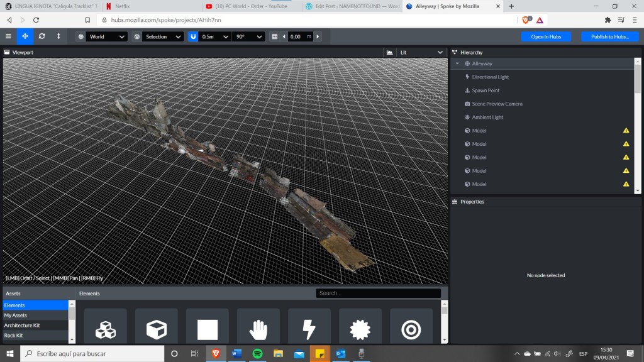Select the Rotate tool in toolbar
The width and height of the screenshot is (644, 362).
pos(42,36)
